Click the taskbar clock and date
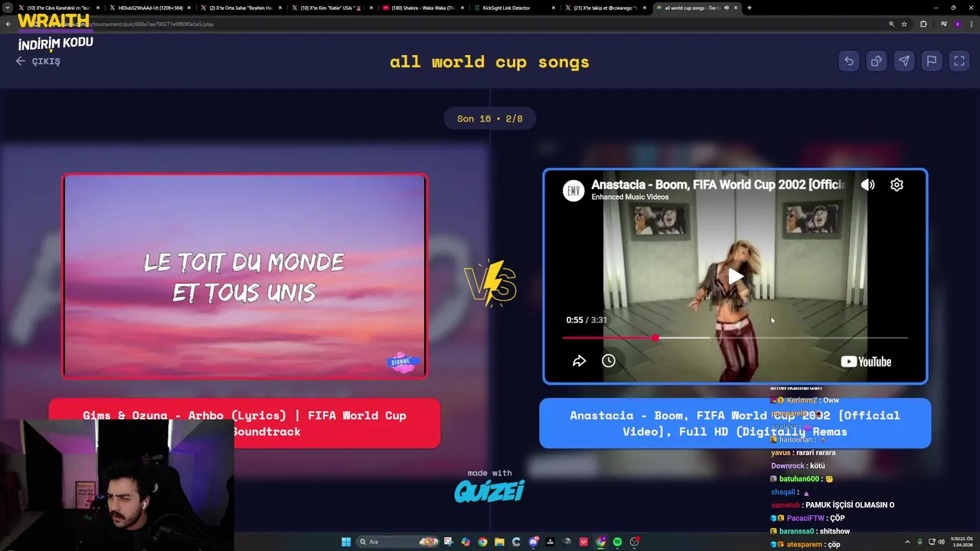The image size is (980, 551). point(961,542)
